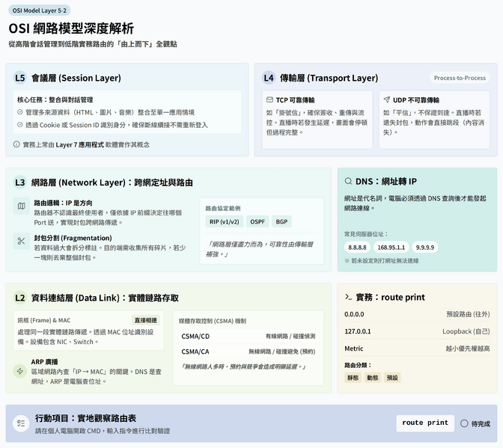This screenshot has height=448, width=503.
Task: Click the Loopback (自己) value
Action: (x=466, y=331)
